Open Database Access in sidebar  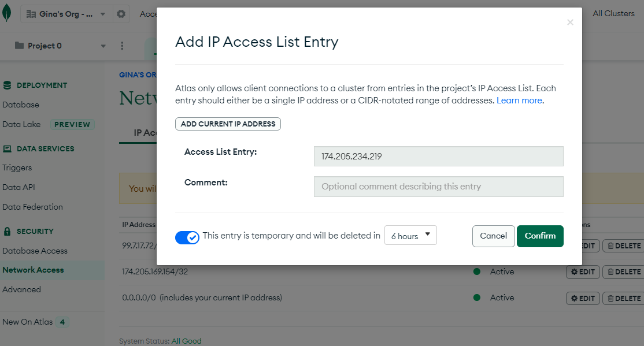coord(35,251)
